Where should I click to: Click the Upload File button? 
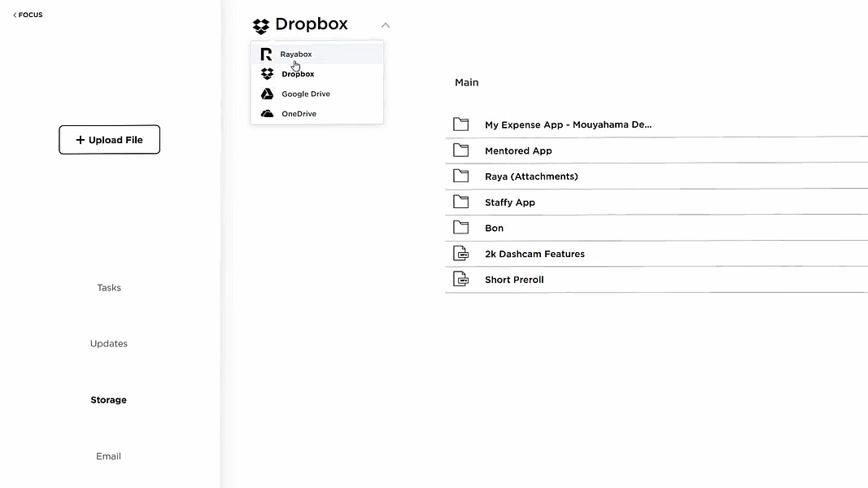(x=110, y=139)
